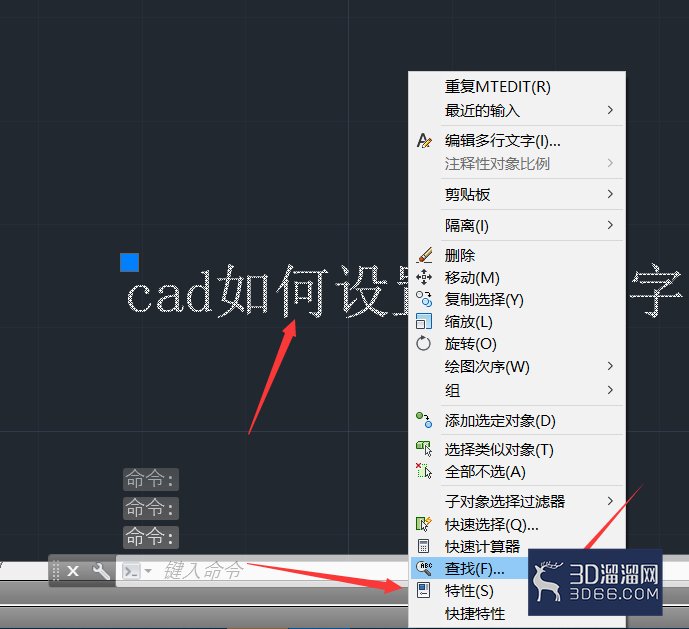Expand the 隔离(I) submenu arrow

pos(610,225)
